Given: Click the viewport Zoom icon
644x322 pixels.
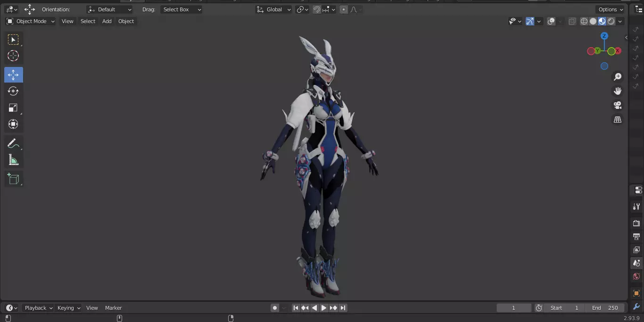Looking at the screenshot, I should pyautogui.click(x=618, y=77).
